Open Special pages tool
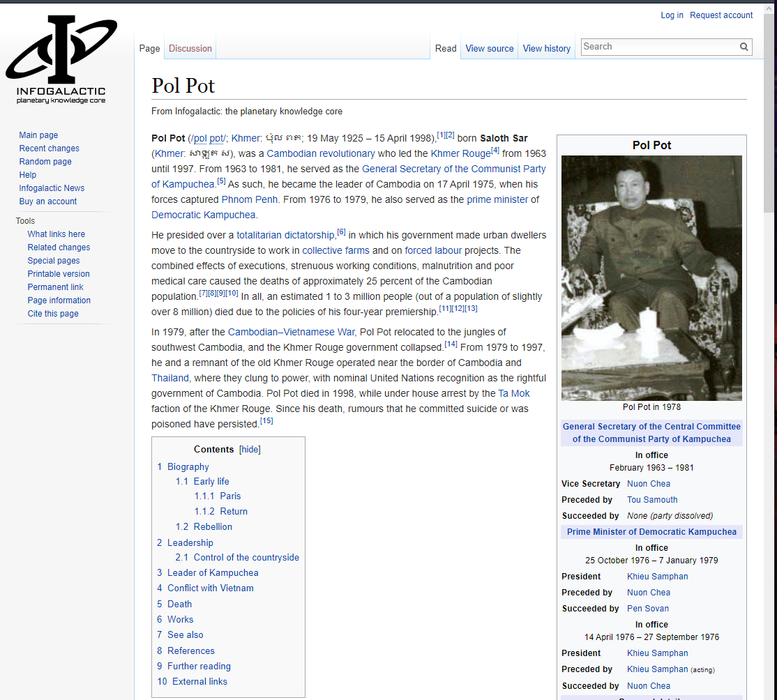Image resolution: width=777 pixels, height=700 pixels. click(x=54, y=261)
